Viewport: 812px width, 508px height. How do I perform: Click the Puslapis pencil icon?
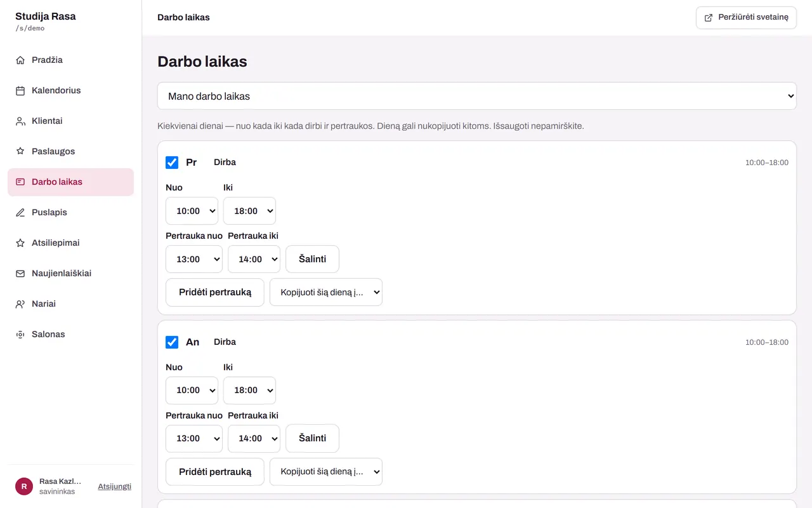[20, 213]
